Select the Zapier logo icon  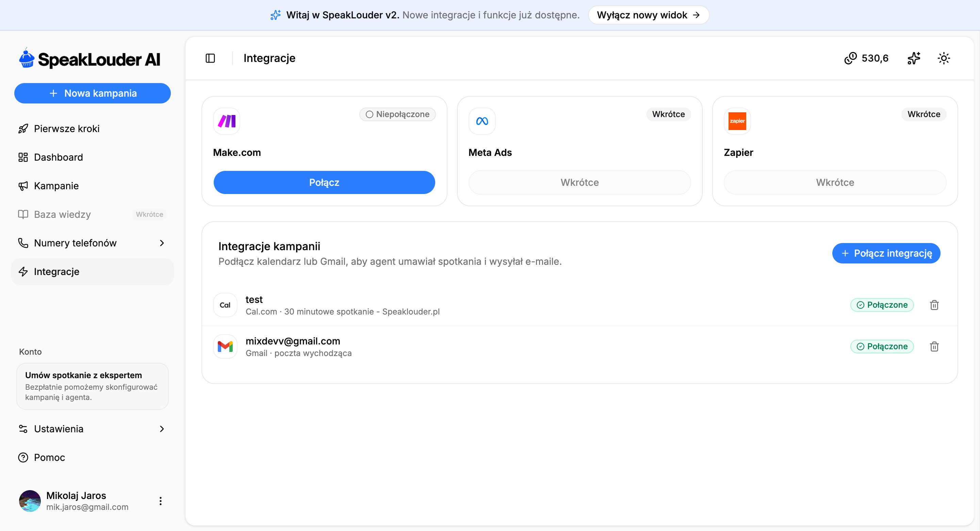point(737,121)
